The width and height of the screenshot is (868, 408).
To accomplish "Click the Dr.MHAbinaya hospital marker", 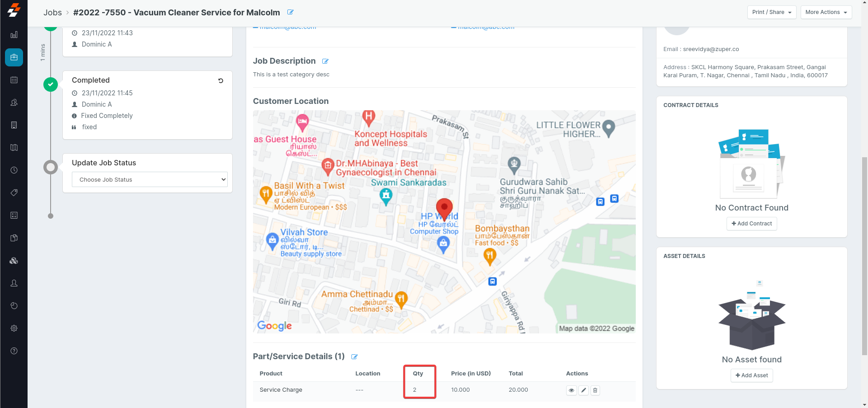I will point(328,167).
